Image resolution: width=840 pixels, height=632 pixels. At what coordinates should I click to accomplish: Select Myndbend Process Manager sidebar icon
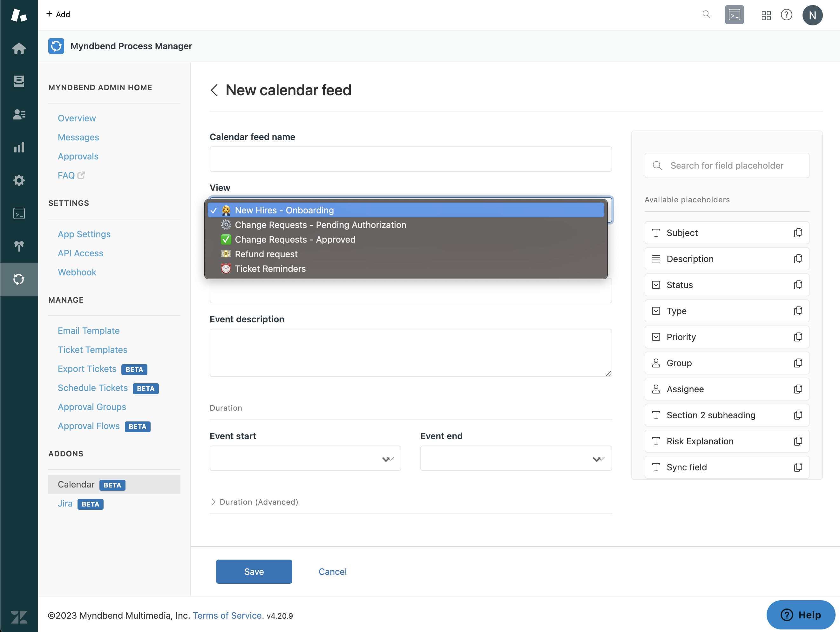click(19, 279)
